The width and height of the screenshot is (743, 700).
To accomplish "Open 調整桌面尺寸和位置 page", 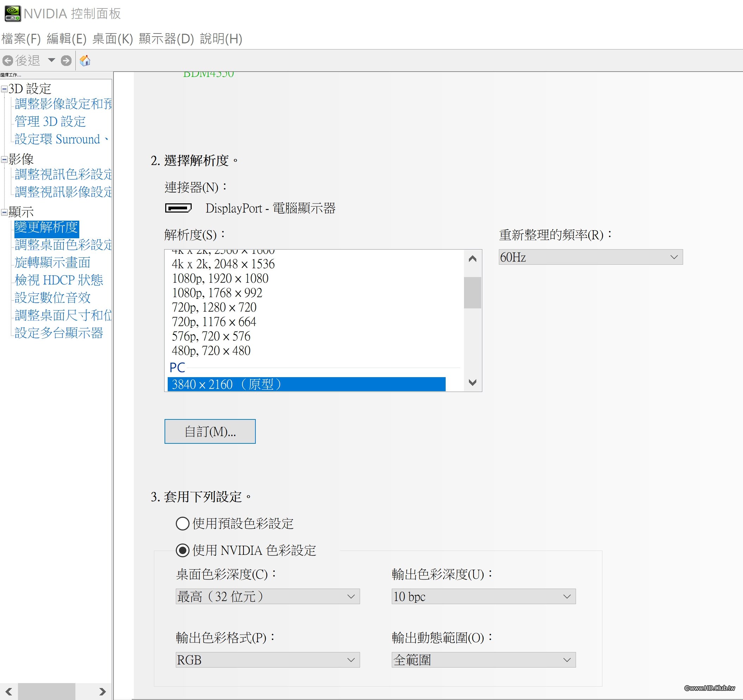I will [63, 315].
